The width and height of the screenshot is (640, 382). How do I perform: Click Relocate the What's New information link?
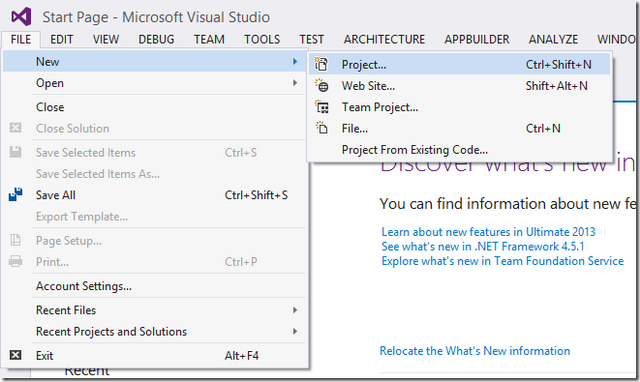click(475, 351)
